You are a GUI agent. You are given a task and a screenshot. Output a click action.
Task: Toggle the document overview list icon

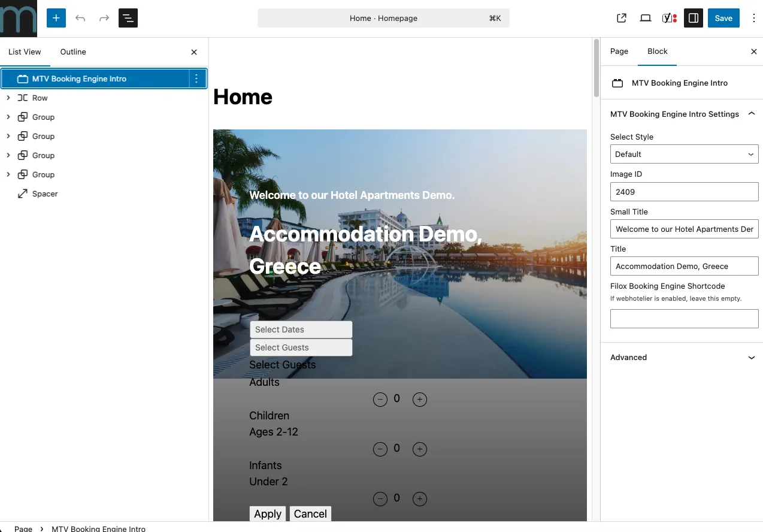pyautogui.click(x=128, y=18)
